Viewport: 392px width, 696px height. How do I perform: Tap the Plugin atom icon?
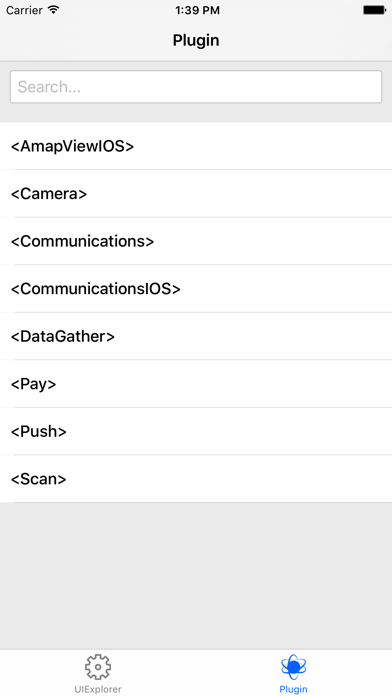[293, 667]
